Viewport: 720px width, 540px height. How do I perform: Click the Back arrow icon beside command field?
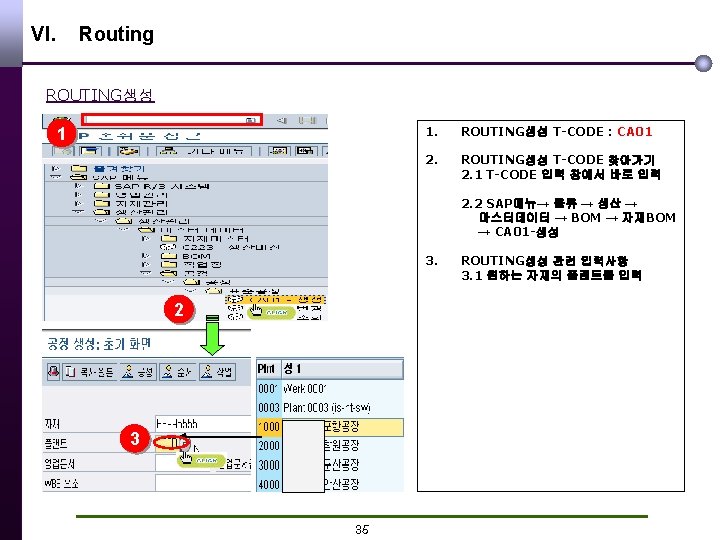(281, 120)
